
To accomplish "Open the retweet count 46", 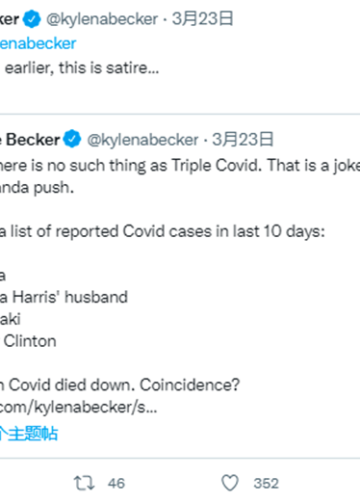I will (x=116, y=483).
